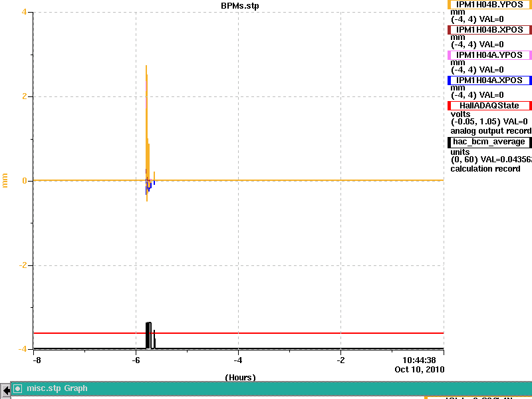Click the -8 x-axis tick label
The width and height of the screenshot is (532, 399).
coord(37,360)
